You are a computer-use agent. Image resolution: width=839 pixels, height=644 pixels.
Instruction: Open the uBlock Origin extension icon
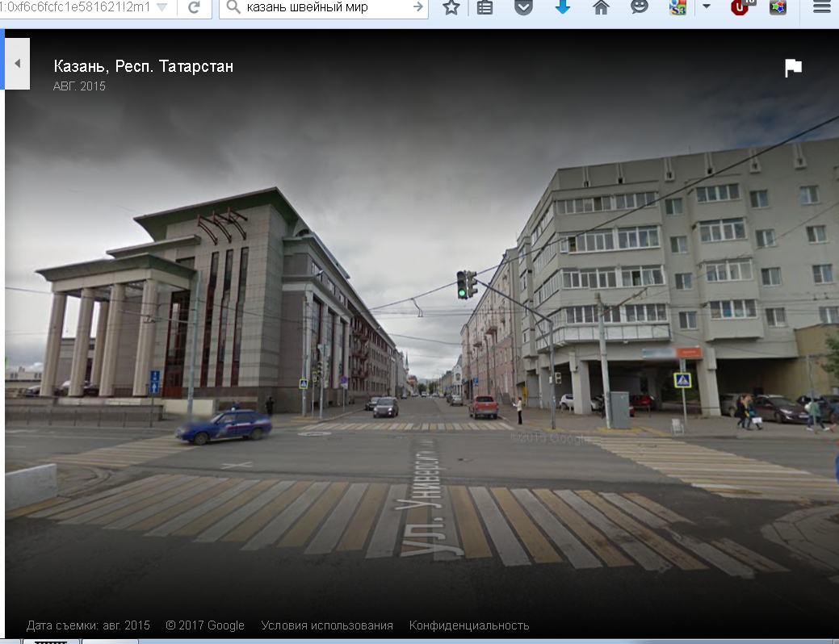click(x=740, y=7)
